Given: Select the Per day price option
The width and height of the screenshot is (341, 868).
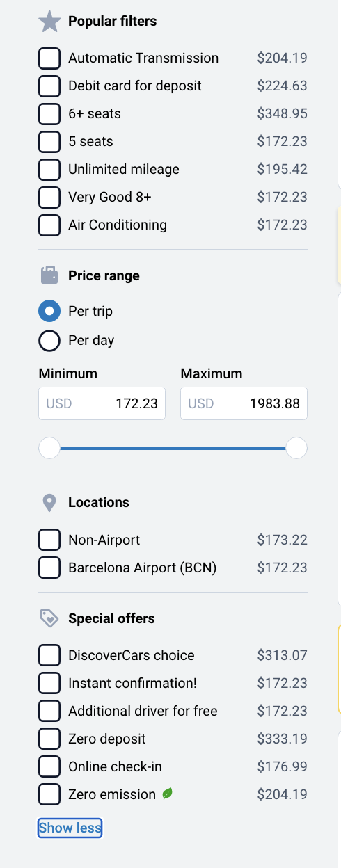Looking at the screenshot, I should point(49,340).
